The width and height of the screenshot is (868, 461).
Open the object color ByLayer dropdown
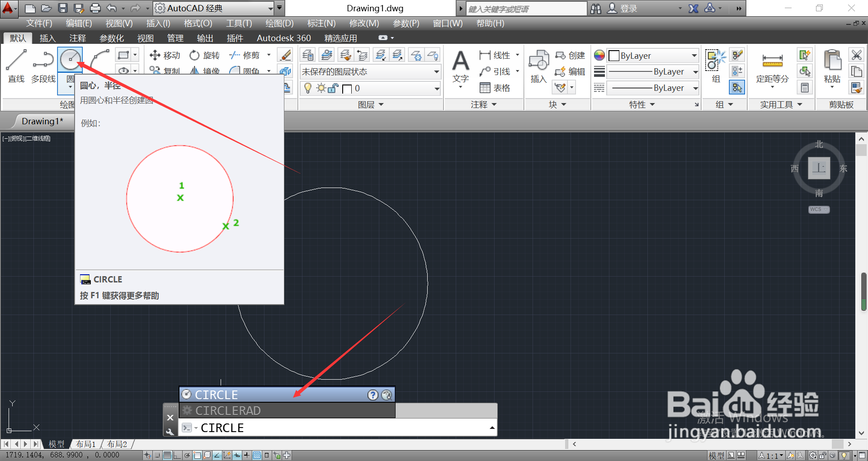[x=653, y=56]
